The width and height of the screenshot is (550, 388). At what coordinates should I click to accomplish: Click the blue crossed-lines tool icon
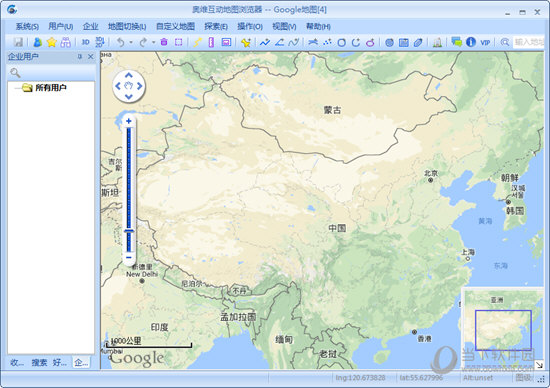[313, 42]
